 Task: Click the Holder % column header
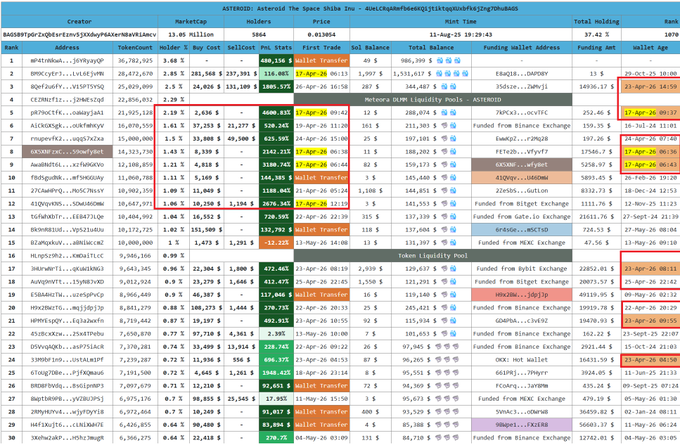[x=173, y=48]
